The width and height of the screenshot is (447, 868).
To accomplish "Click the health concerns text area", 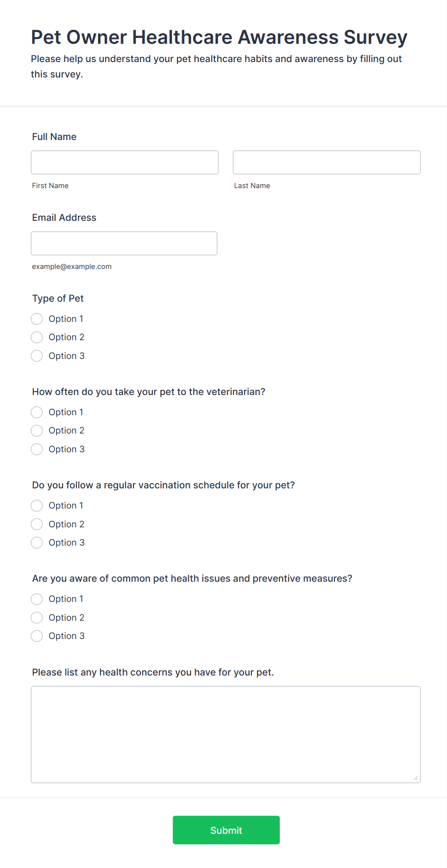I will click(225, 734).
